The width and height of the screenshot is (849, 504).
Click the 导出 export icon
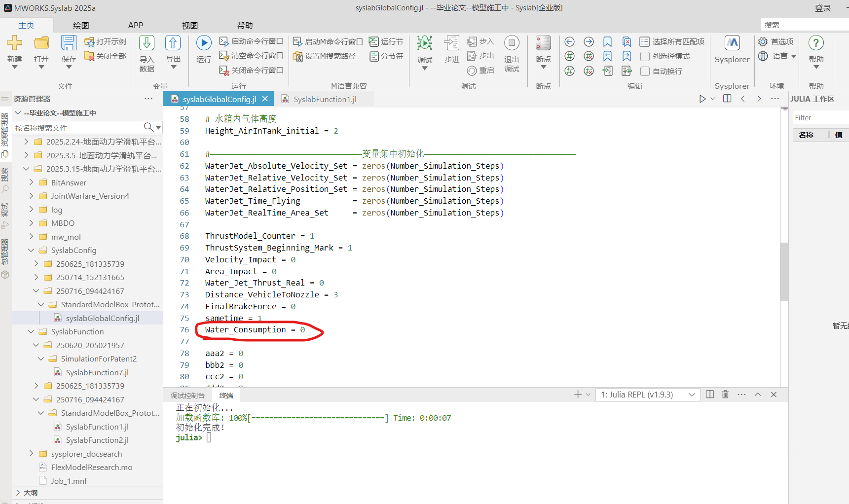click(173, 43)
